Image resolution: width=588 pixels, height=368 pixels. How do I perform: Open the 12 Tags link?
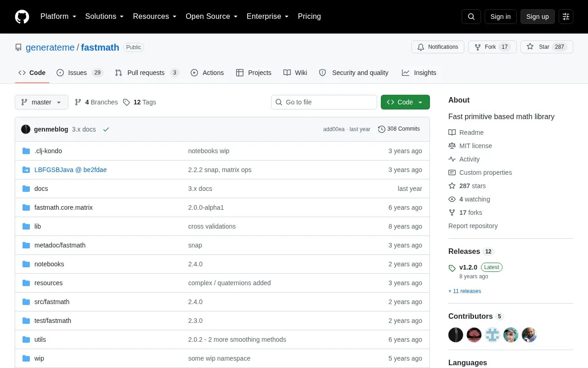pyautogui.click(x=140, y=102)
